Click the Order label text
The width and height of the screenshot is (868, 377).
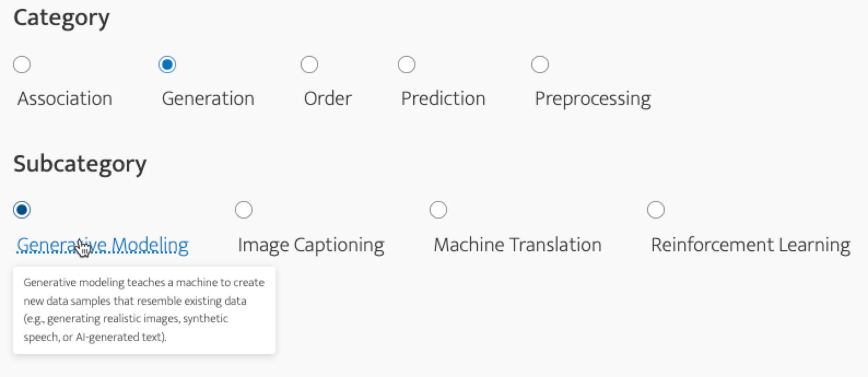(327, 98)
